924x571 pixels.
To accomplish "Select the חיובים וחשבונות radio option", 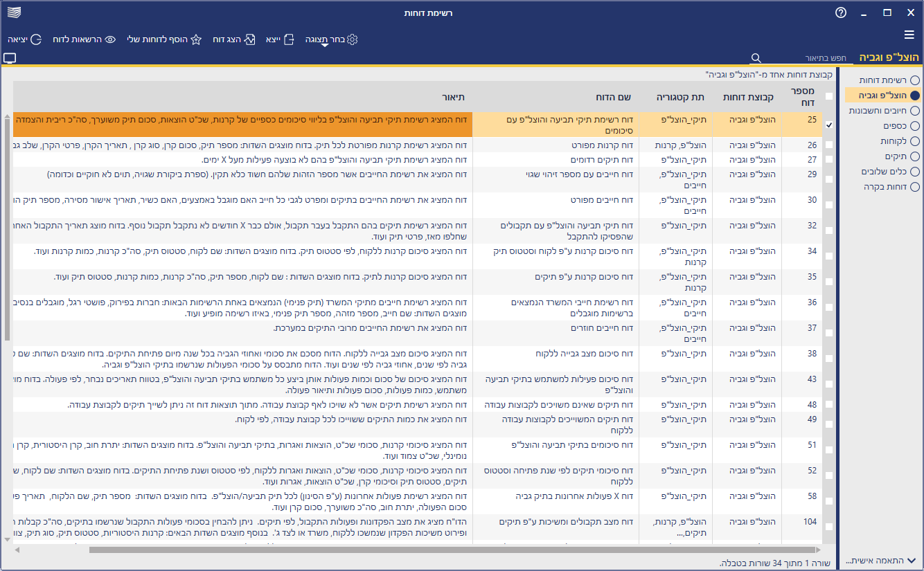I will (914, 111).
